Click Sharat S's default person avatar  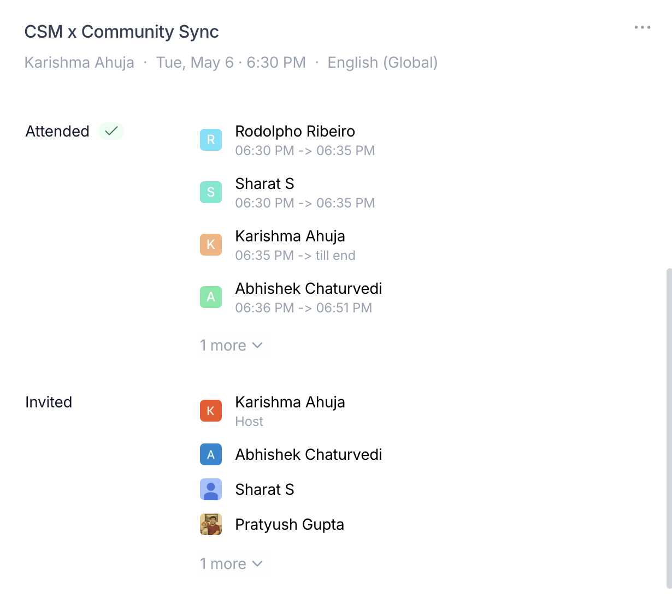tap(211, 489)
